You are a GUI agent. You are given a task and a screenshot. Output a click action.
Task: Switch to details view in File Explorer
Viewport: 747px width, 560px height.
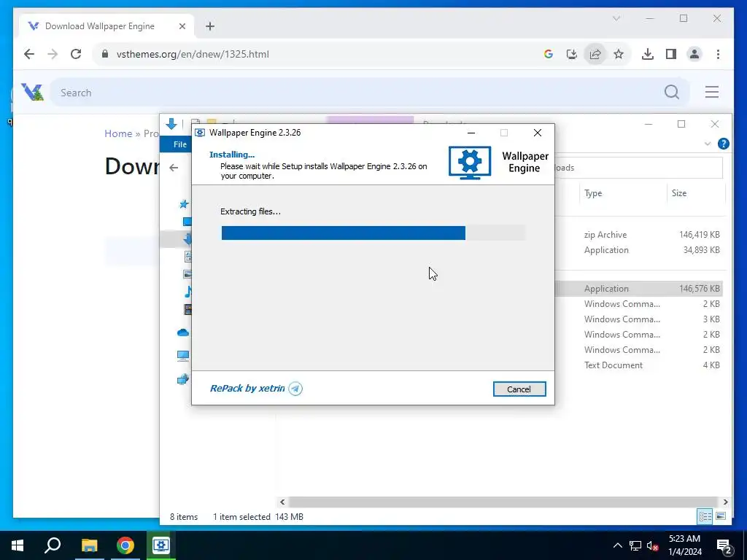pos(705,516)
